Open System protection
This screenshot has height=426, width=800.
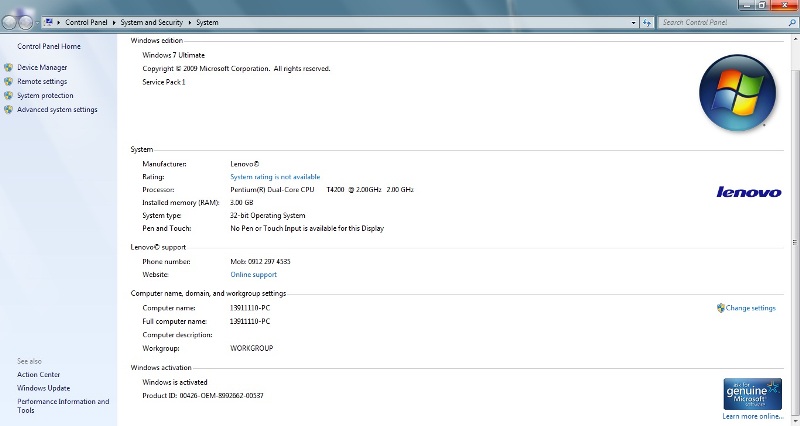click(45, 95)
